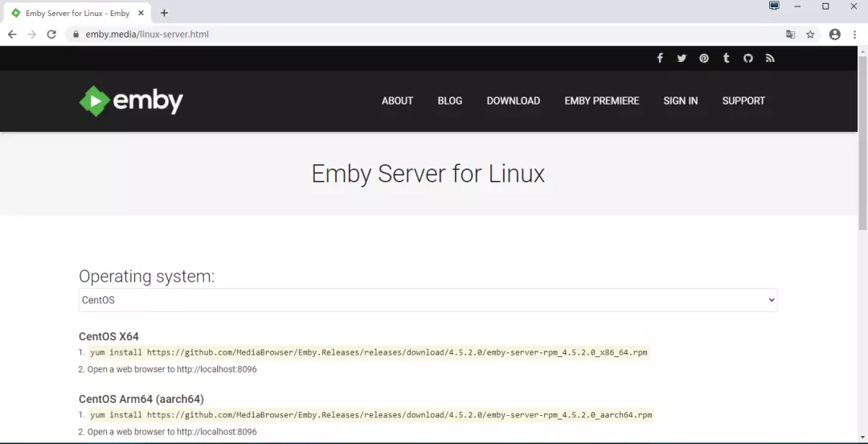868x444 pixels.
Task: Click the localhost:8096 line under CentOS Arm64
Action: [172, 432]
